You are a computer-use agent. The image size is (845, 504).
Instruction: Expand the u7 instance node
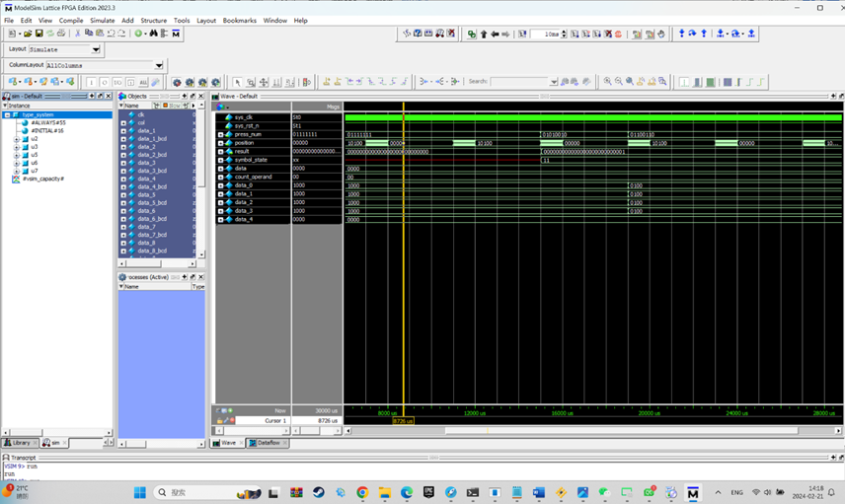16,171
